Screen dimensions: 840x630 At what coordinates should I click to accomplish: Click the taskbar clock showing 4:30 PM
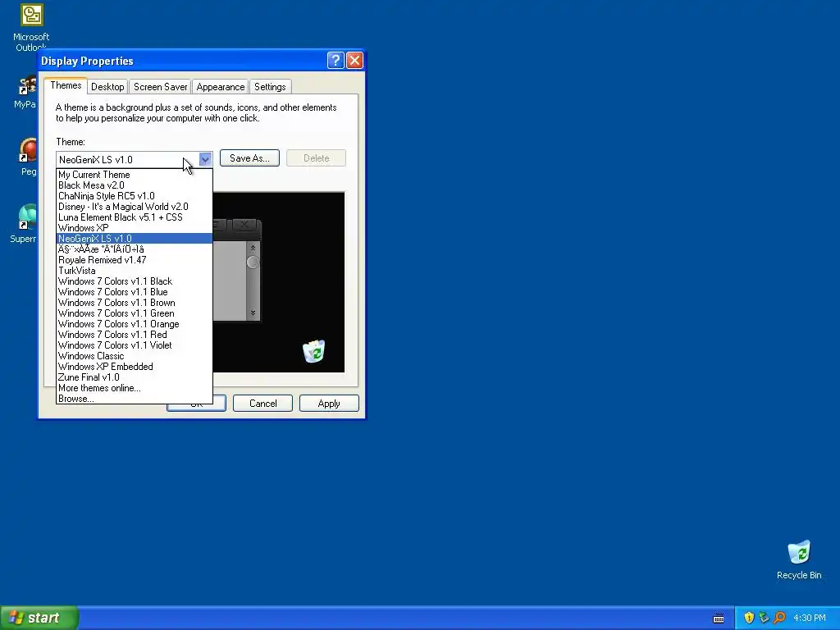810,618
